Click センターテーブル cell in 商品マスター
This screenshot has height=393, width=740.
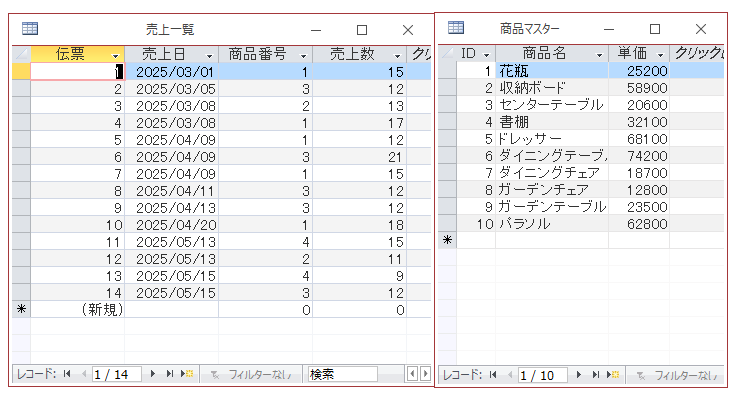(x=552, y=105)
